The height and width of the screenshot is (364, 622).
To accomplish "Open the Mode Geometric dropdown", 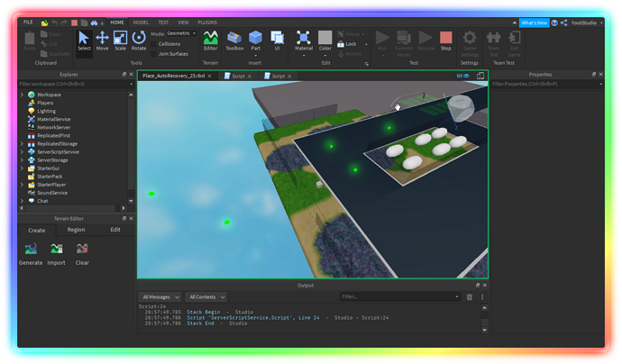I will pyautogui.click(x=182, y=33).
